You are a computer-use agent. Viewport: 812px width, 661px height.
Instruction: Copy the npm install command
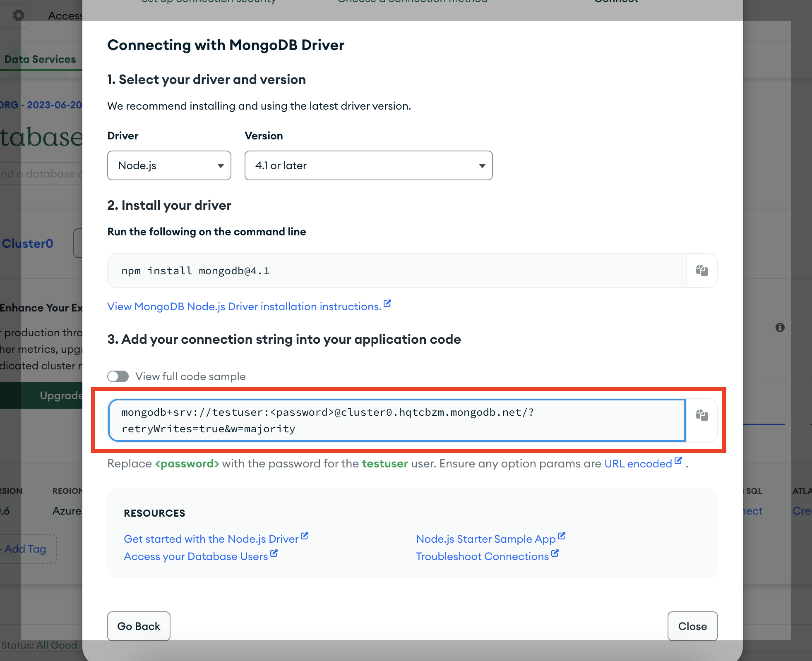tap(701, 271)
